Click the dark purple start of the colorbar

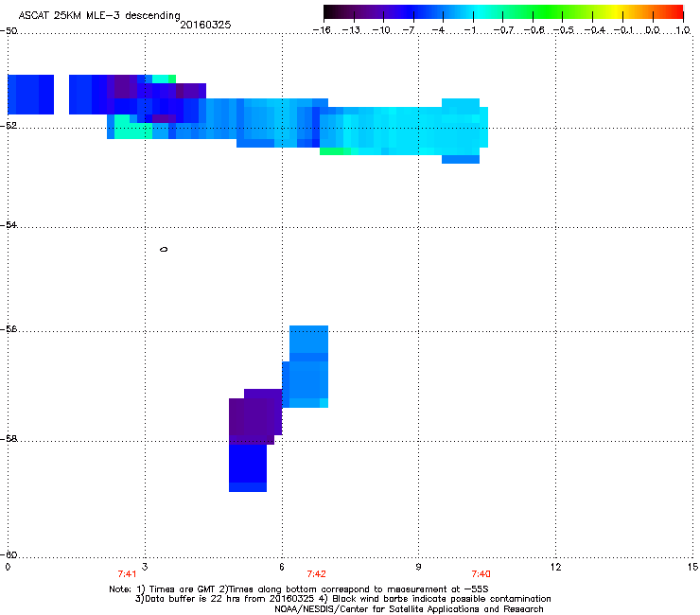(x=340, y=12)
